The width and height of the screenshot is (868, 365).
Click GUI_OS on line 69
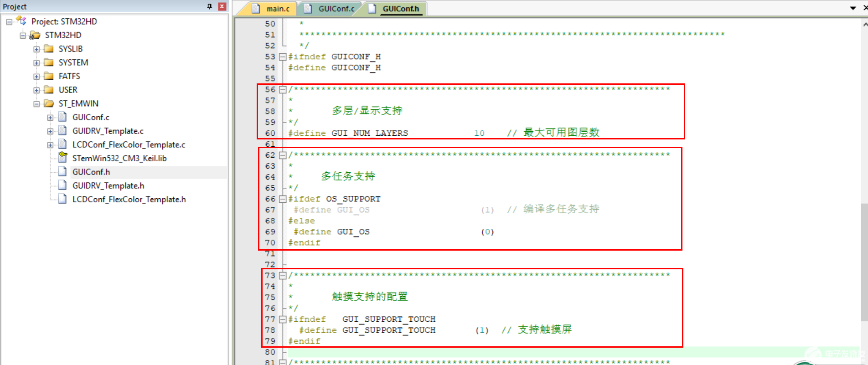pos(353,231)
